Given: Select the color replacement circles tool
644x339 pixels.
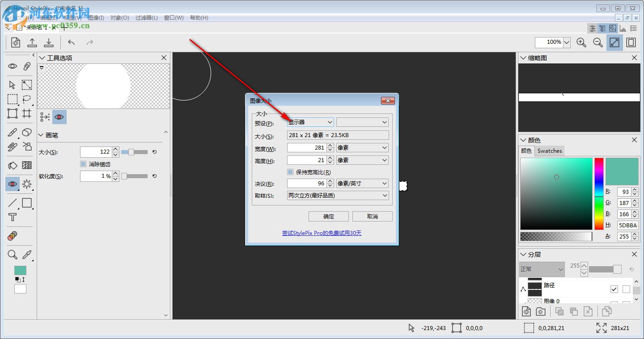Looking at the screenshot, I should 12,236.
